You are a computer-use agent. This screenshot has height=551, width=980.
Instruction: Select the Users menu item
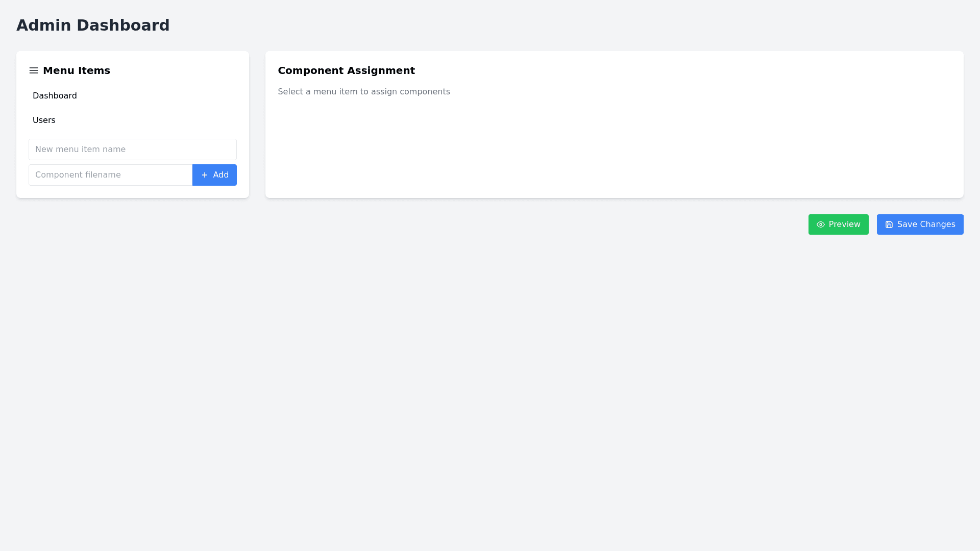[x=44, y=120]
